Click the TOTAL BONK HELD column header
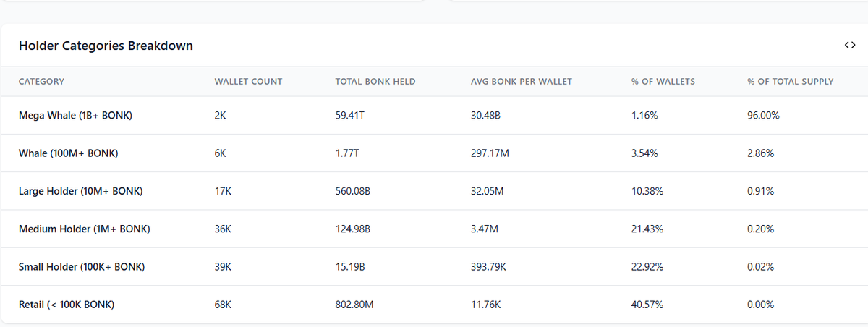The height and width of the screenshot is (327, 868). click(x=375, y=82)
